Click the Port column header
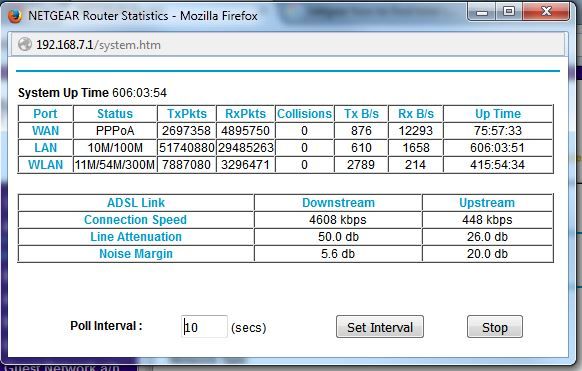 [45, 114]
